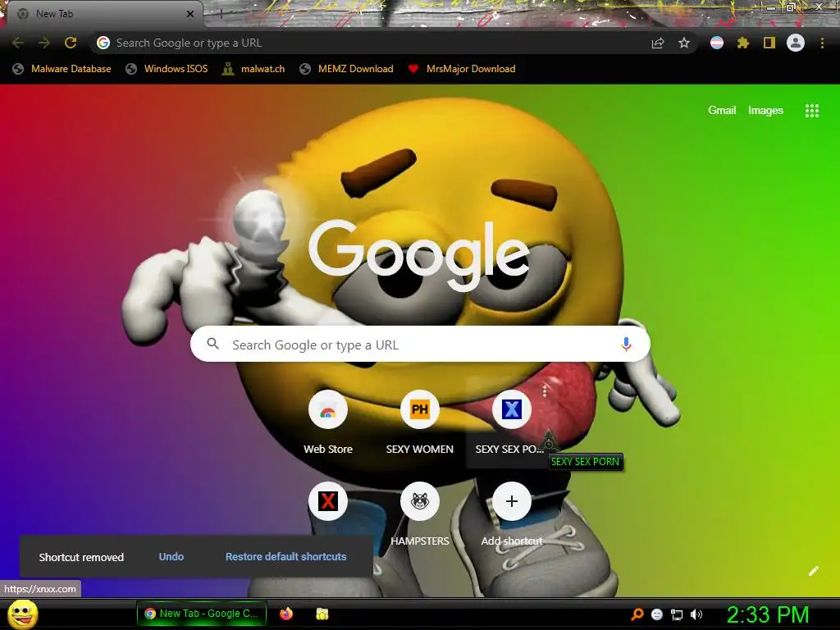Open the Google apps grid
Image resolution: width=840 pixels, height=630 pixels.
click(x=812, y=111)
